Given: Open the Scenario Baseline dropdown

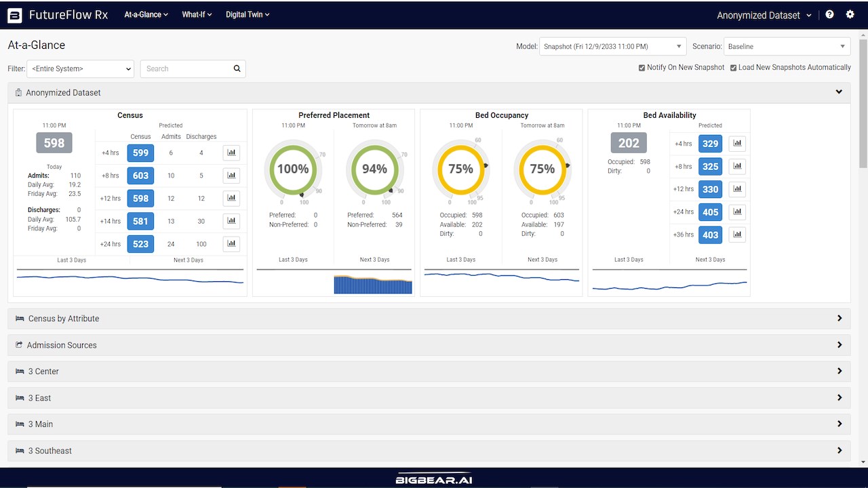Looking at the screenshot, I should pos(787,47).
